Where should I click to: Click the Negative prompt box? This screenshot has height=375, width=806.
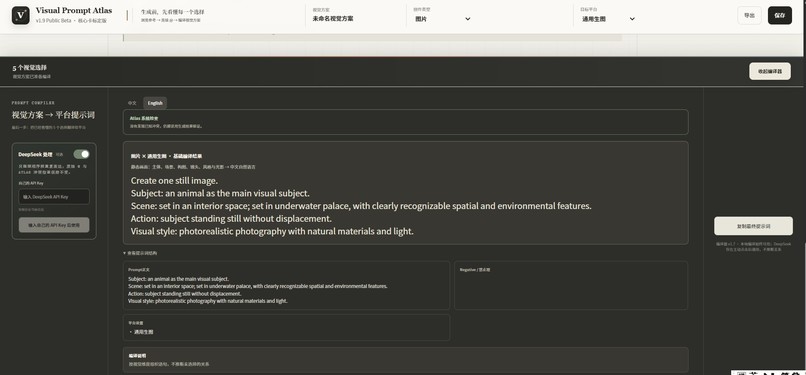[571, 286]
